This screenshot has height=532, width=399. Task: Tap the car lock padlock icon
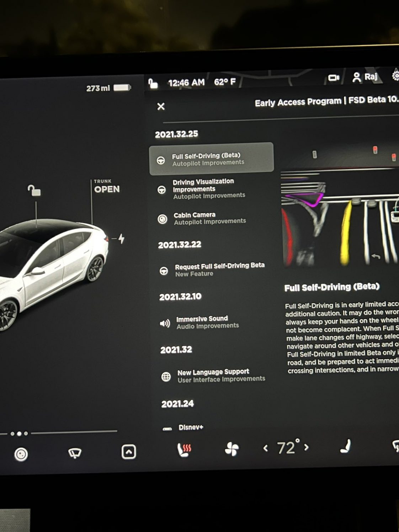[34, 190]
